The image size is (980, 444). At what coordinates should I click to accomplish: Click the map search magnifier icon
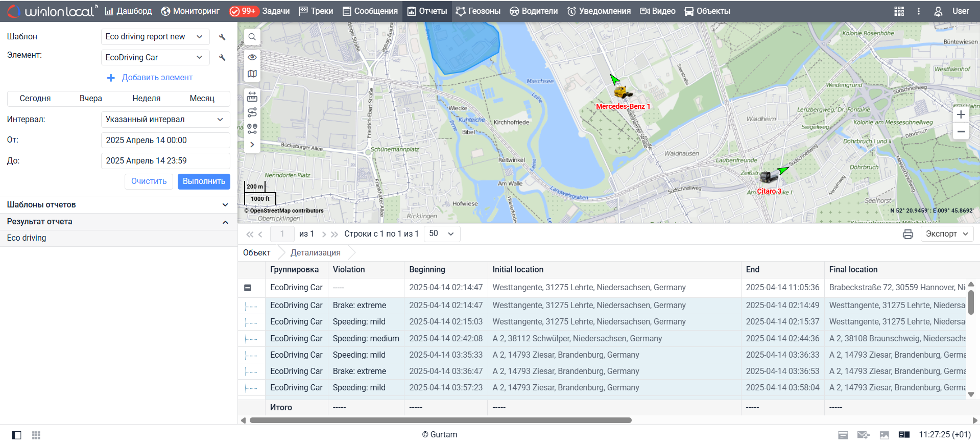(x=252, y=37)
